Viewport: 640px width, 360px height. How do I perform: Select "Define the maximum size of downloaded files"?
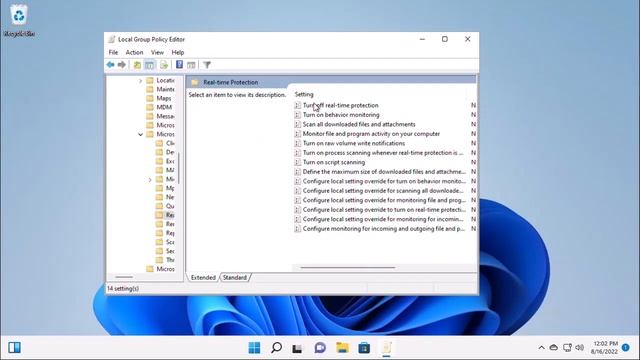[384, 172]
